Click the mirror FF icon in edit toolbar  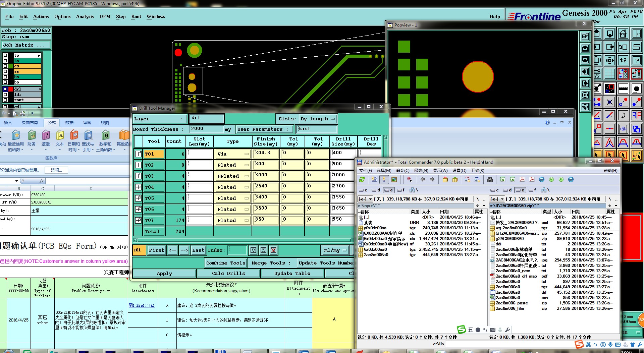coord(636,115)
